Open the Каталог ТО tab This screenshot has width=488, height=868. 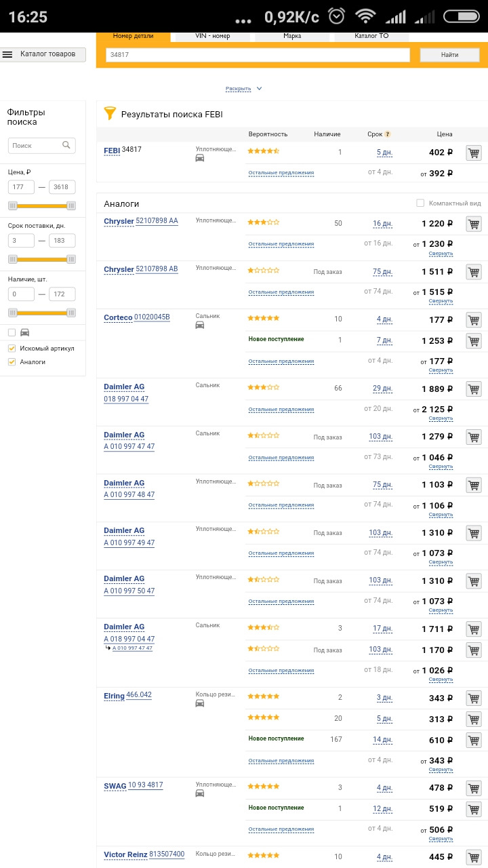click(x=372, y=36)
